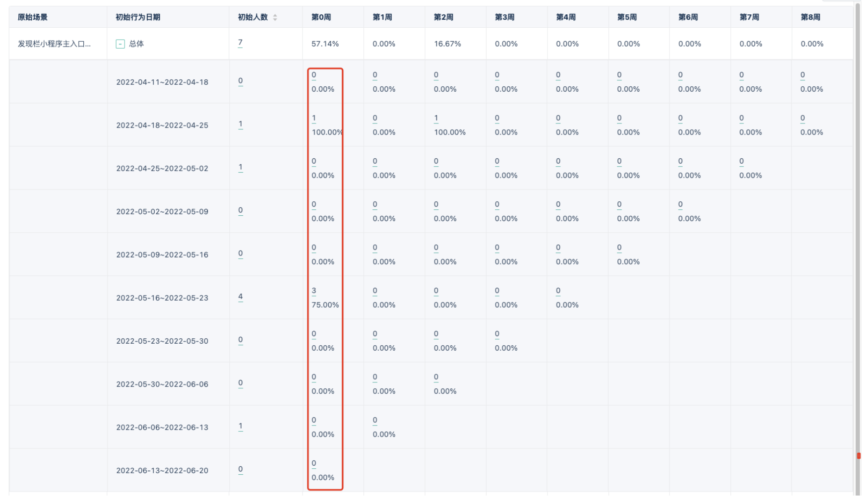Select the 发现栏小程序主入口 scene cell

54,44
